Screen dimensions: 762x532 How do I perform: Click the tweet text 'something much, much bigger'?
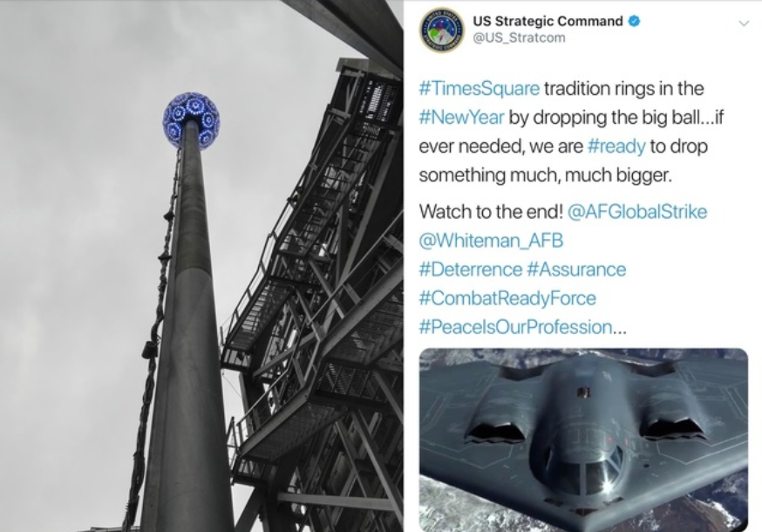point(545,175)
